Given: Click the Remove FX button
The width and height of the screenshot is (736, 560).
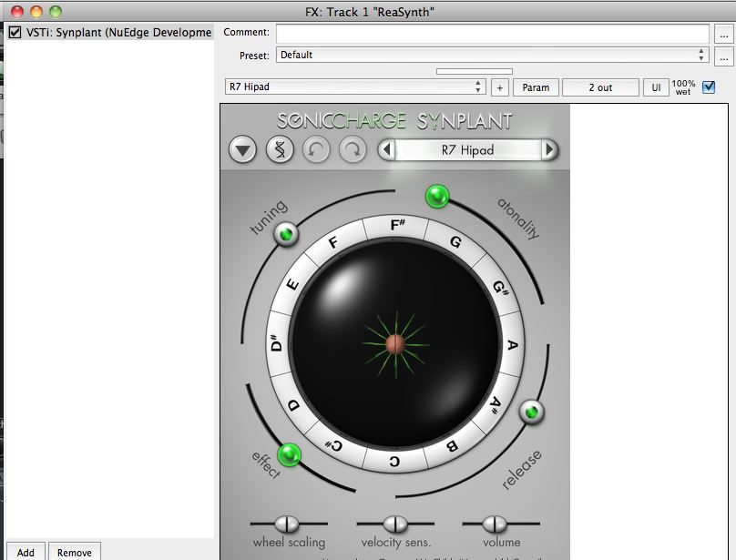Looking at the screenshot, I should [74, 552].
